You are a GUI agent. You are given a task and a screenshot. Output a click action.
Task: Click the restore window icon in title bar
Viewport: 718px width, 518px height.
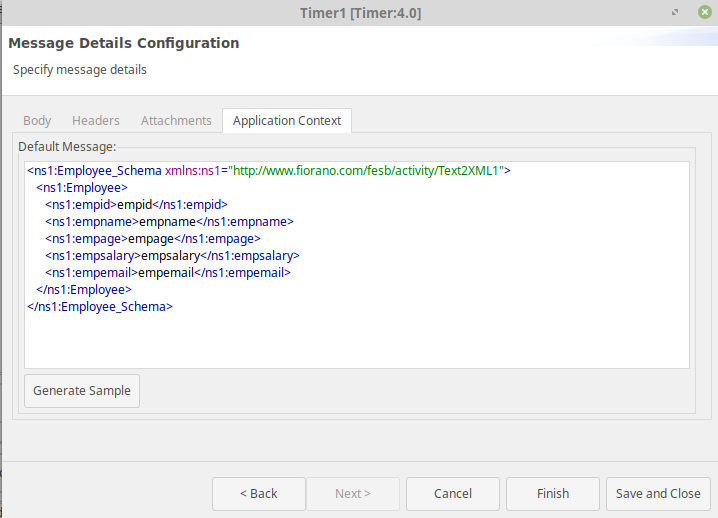click(x=674, y=12)
